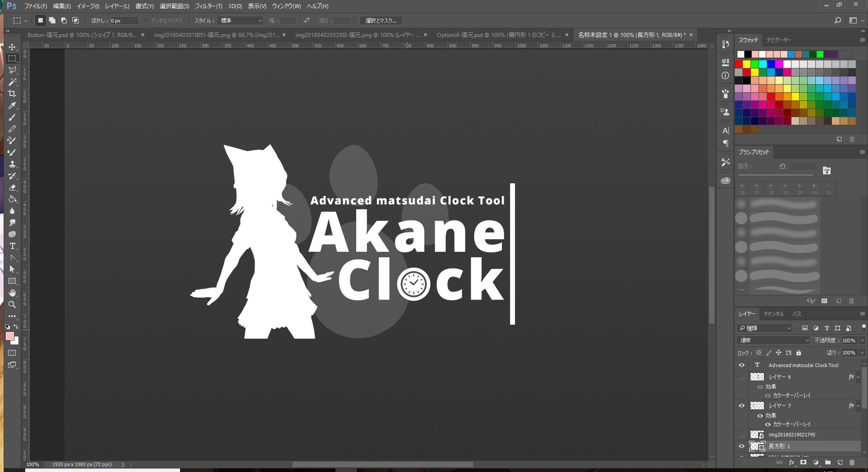This screenshot has height=472, width=868.
Task: Hide the Advanced matsudai Clock Tool layer
Action: [741, 365]
